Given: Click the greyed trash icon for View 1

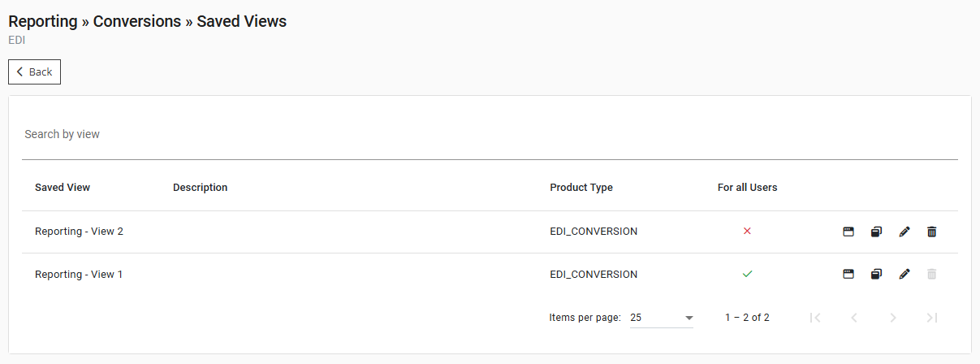Looking at the screenshot, I should [932, 275].
